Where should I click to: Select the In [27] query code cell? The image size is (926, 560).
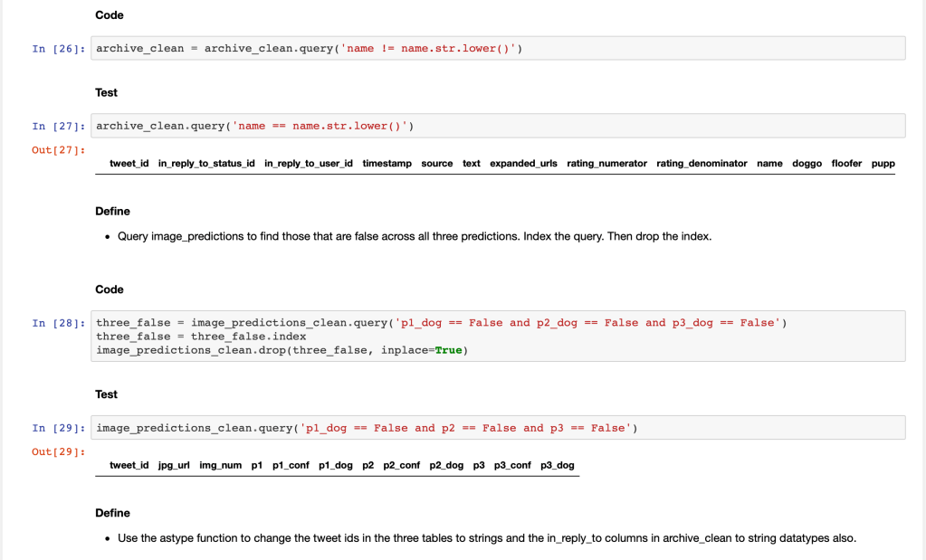click(x=498, y=126)
